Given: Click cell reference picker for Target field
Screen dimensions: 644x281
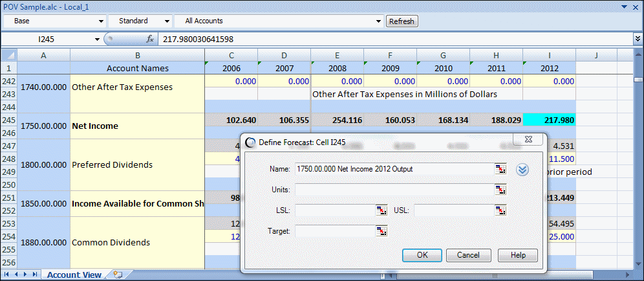Looking at the screenshot, I should pyautogui.click(x=382, y=231).
